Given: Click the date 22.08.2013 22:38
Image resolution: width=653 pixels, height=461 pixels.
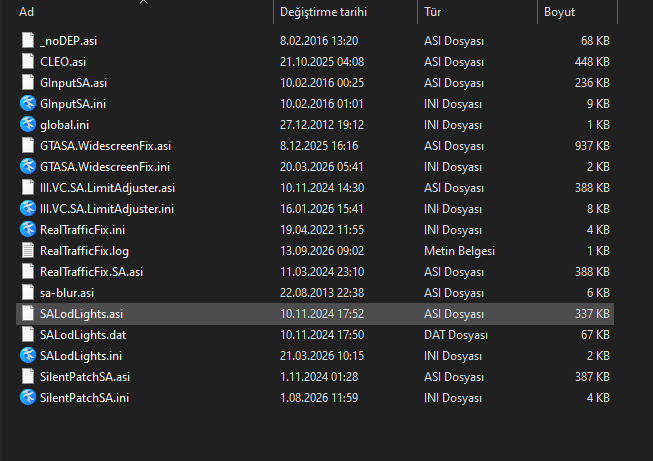Looking at the screenshot, I should [x=322, y=293].
